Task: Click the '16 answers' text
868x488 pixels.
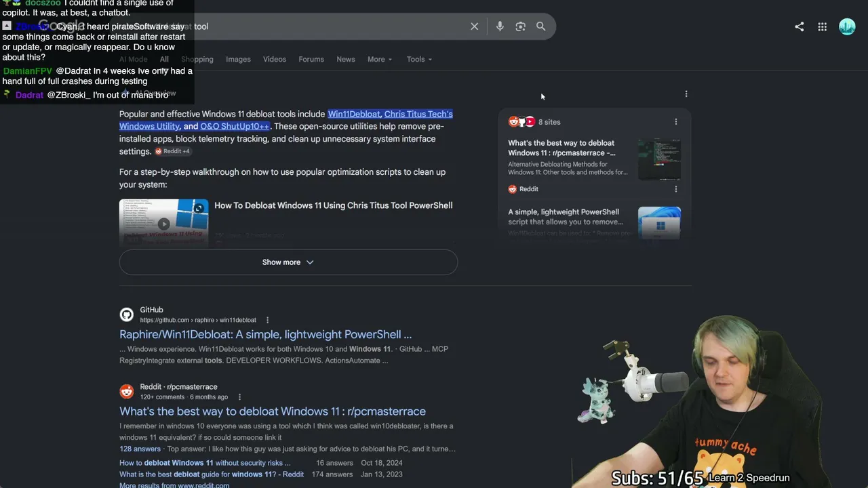Action: pyautogui.click(x=336, y=463)
